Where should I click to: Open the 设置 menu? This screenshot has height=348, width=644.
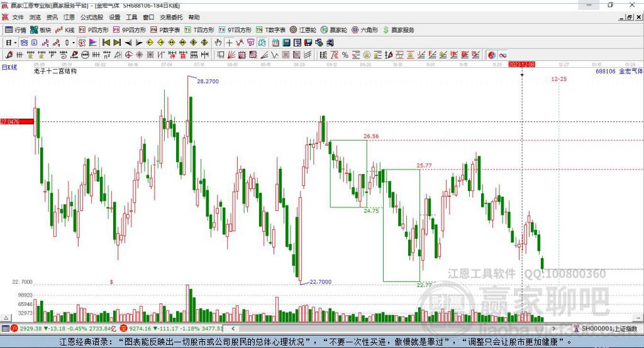(x=114, y=17)
